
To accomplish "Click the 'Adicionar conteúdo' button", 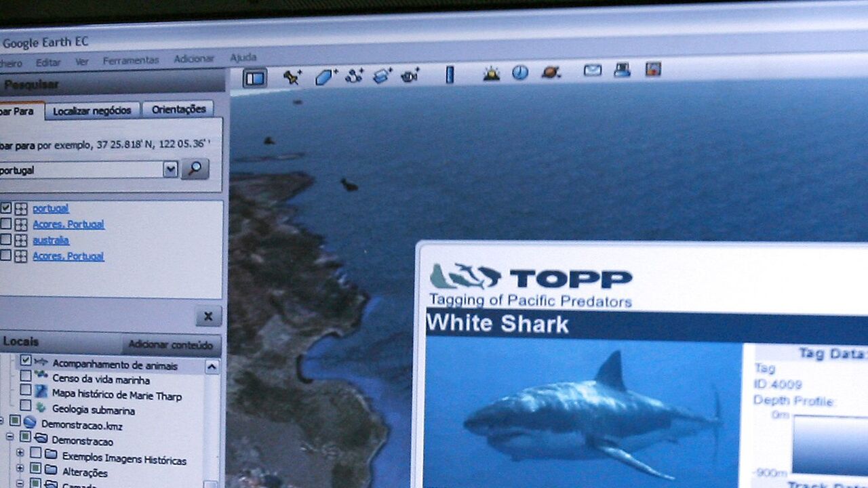I will [171, 345].
